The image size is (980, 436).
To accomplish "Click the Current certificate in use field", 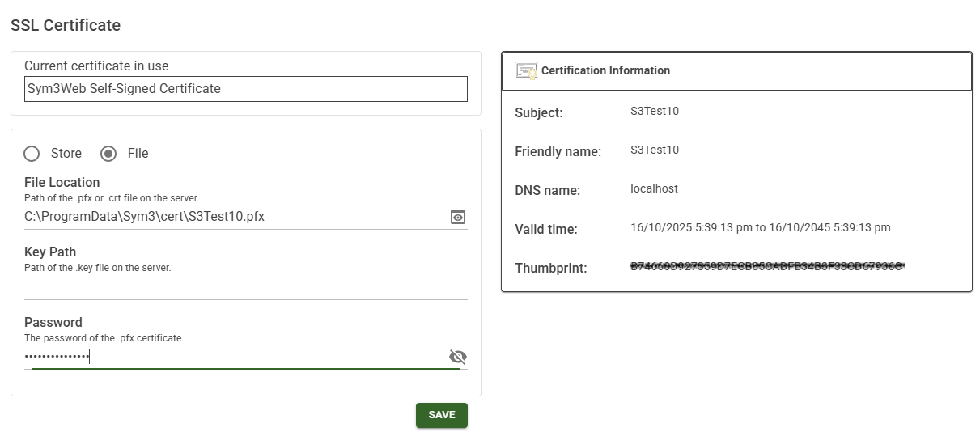I will [245, 89].
